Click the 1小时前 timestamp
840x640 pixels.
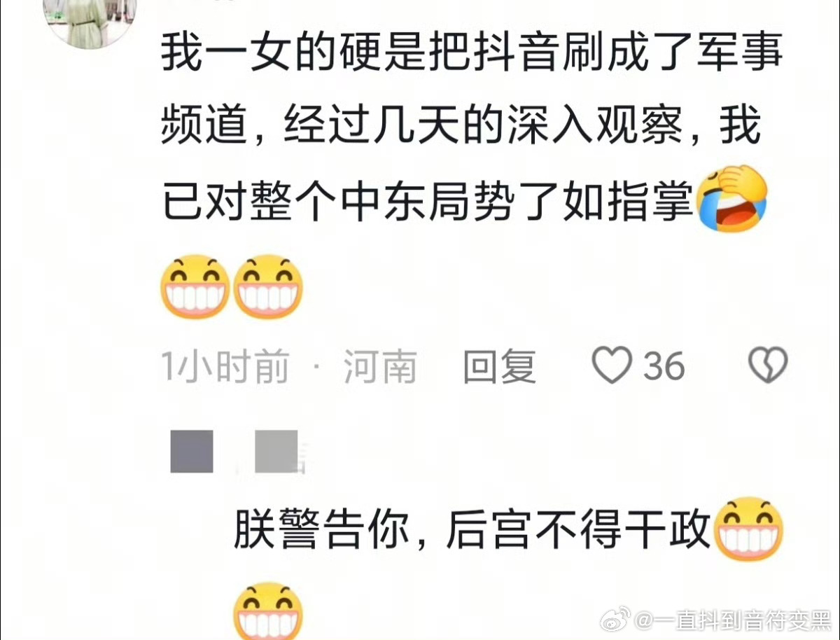click(225, 366)
